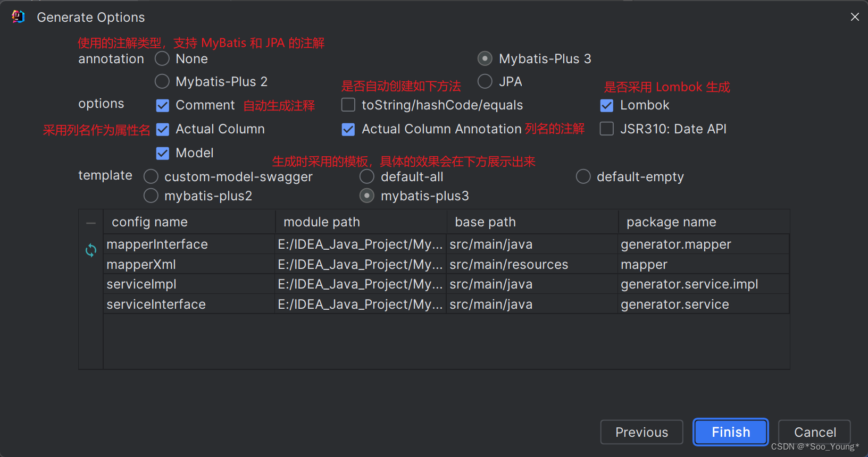
Task: Choose the default-empty template
Action: click(x=583, y=176)
